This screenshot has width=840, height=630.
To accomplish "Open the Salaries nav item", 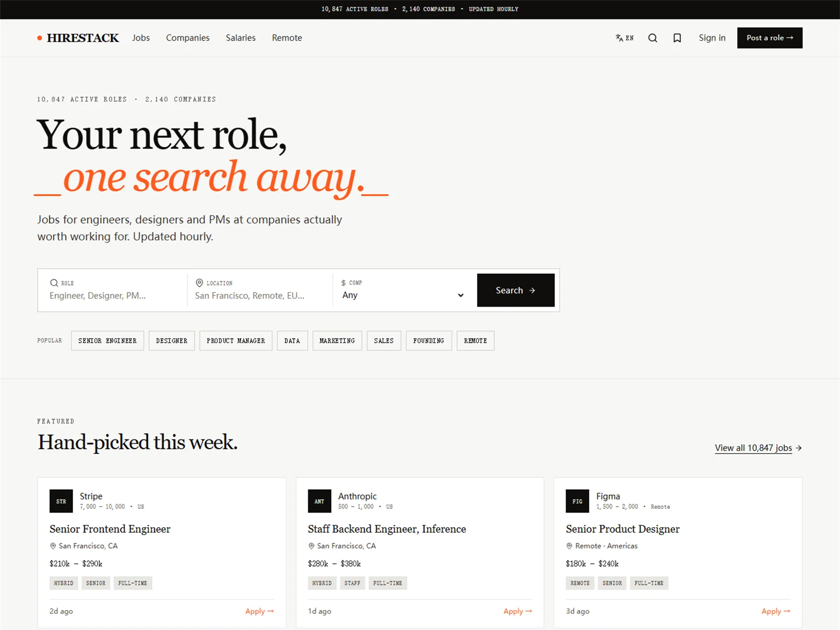I will [x=240, y=38].
